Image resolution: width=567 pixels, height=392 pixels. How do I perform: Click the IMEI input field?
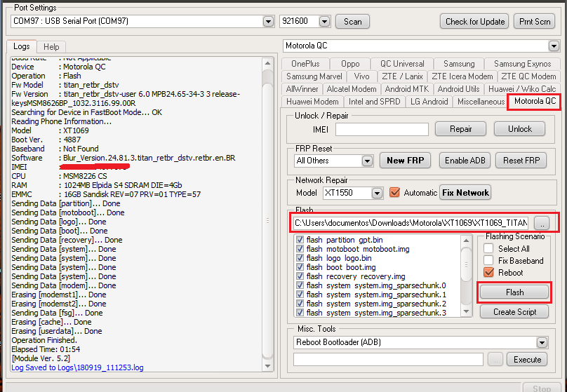click(382, 129)
